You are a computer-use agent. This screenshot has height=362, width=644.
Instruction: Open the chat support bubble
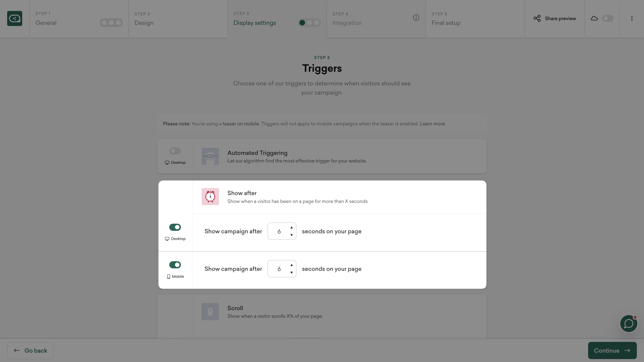click(629, 324)
